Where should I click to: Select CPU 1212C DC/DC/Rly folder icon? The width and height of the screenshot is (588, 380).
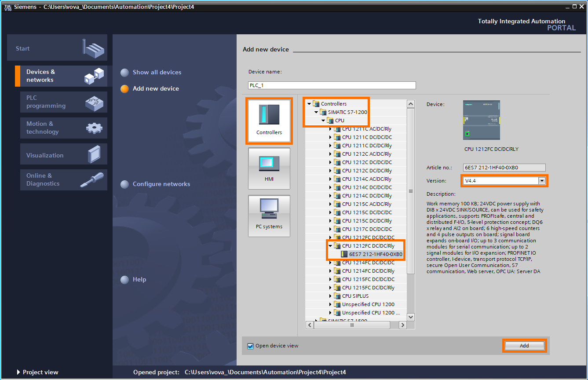click(x=337, y=171)
